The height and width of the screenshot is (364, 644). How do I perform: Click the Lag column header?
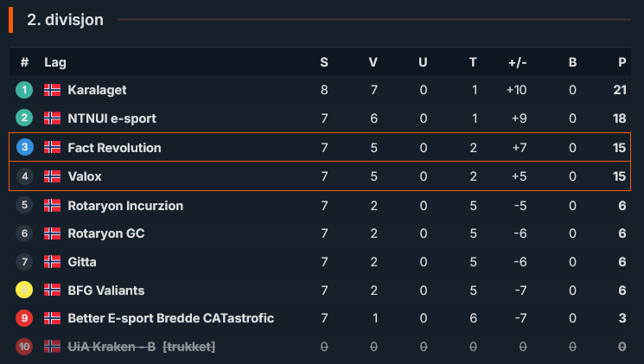click(x=55, y=62)
